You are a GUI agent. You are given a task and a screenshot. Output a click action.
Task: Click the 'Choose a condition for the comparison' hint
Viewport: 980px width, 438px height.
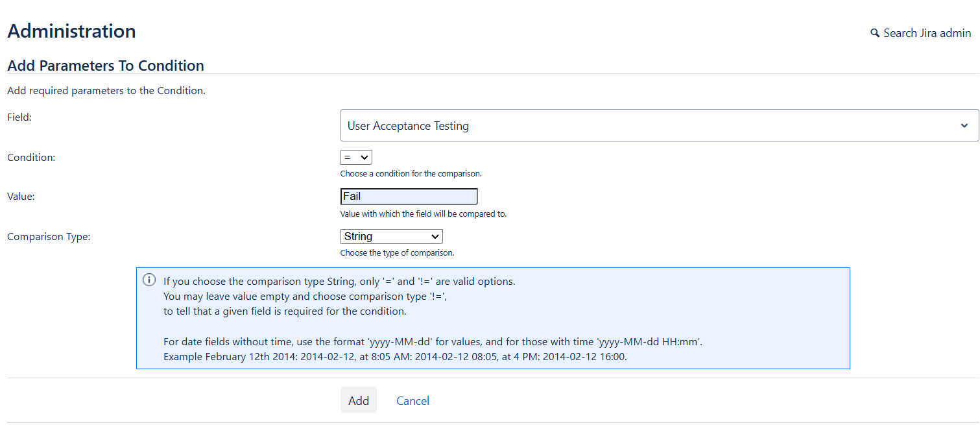(411, 174)
